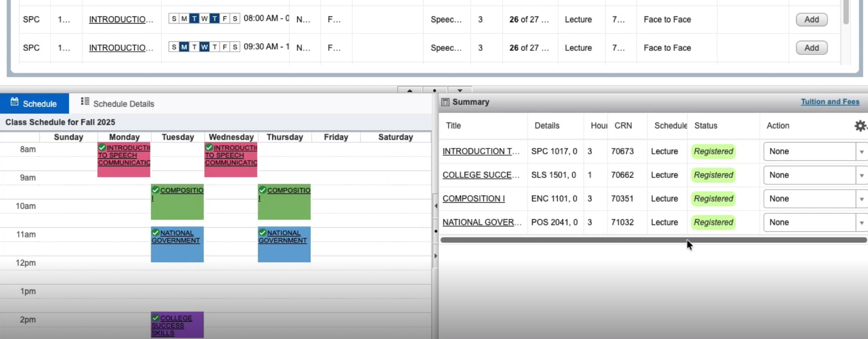
Task: Click the Schedule calendar tab icon
Action: (x=15, y=102)
